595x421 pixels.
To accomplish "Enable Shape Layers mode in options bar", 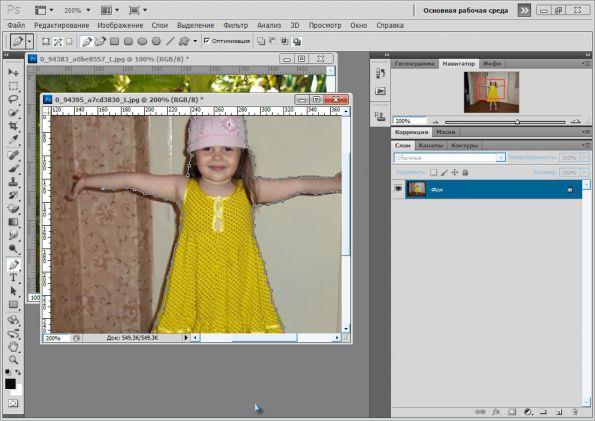I will coord(46,41).
